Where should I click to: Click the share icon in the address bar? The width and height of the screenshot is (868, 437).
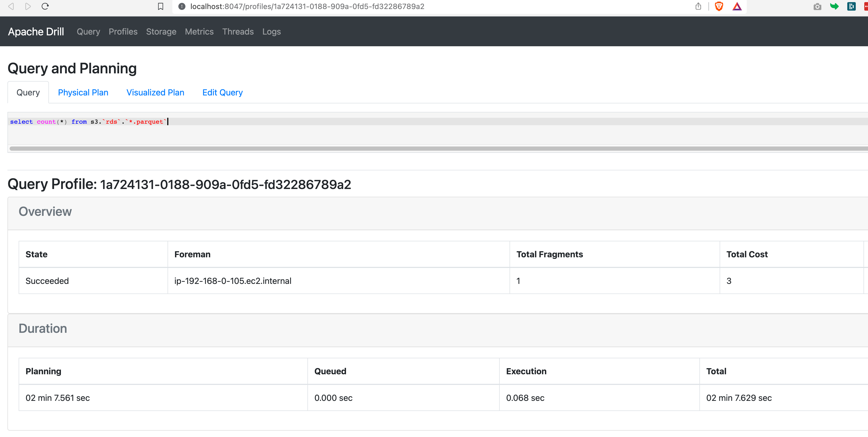click(698, 6)
